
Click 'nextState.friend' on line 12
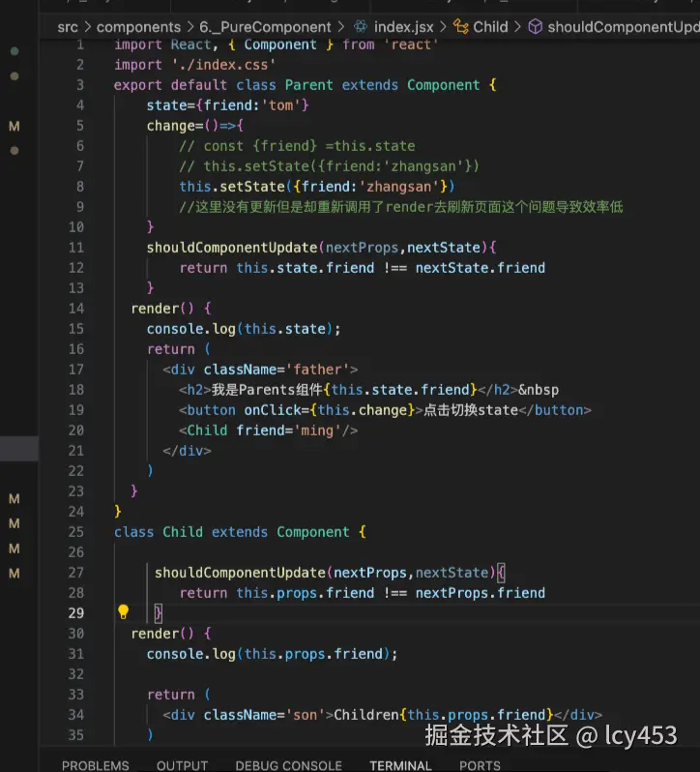(x=481, y=268)
